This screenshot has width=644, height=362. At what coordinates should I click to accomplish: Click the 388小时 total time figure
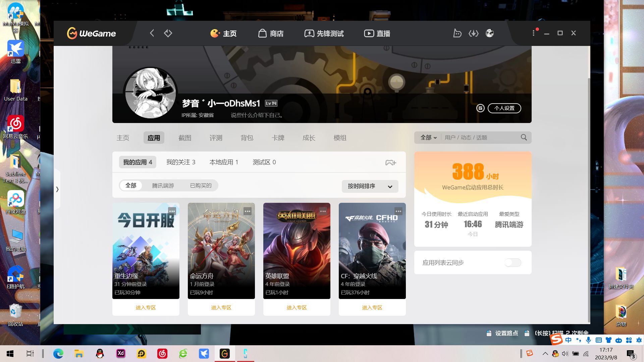click(476, 172)
